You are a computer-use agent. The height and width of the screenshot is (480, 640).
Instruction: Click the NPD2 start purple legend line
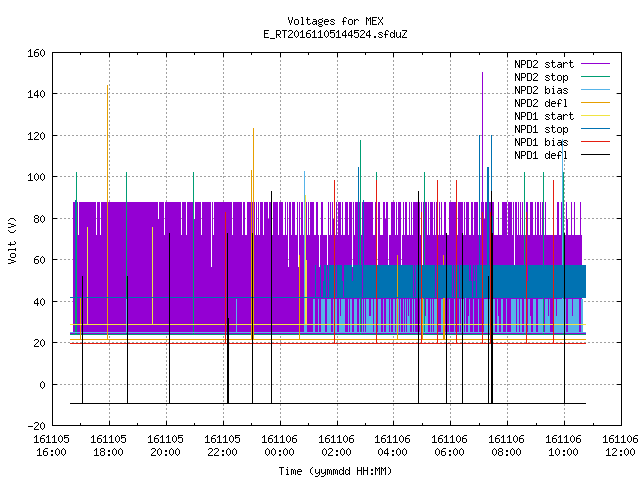(595, 64)
